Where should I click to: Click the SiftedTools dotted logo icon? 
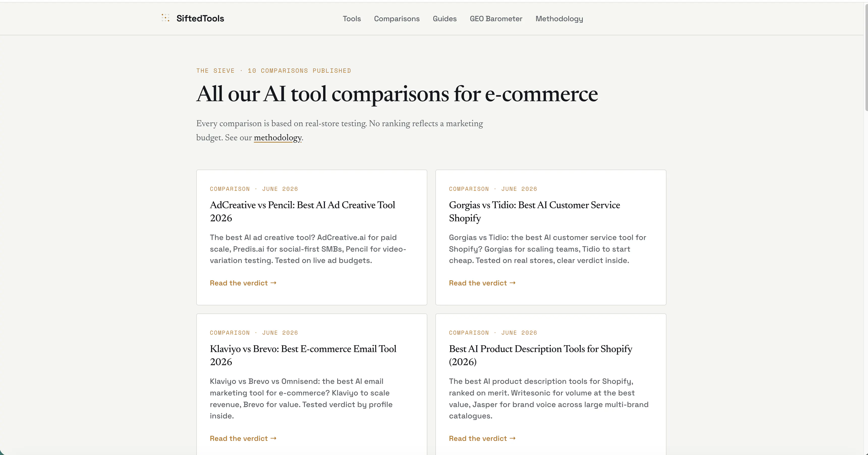[165, 18]
